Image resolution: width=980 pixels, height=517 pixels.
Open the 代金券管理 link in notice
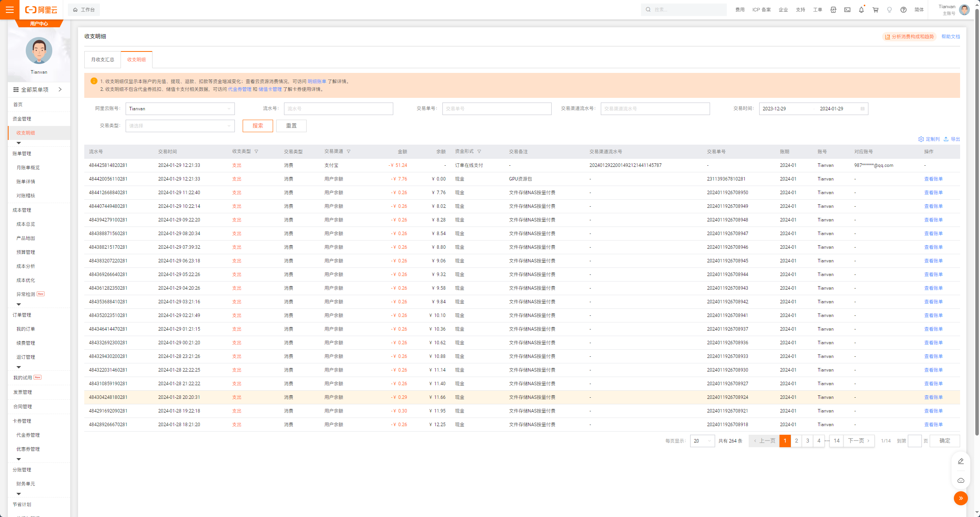tap(240, 89)
